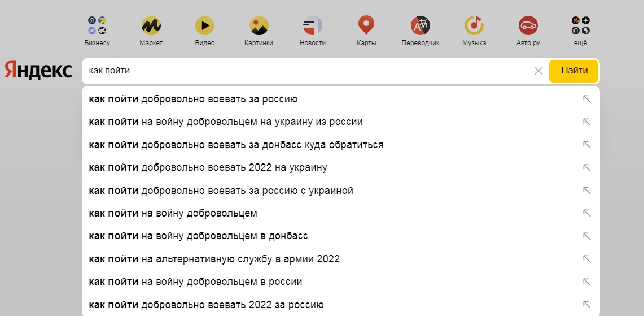Viewport: 644px width, 316px height.
Task: Insert arrow for 'донбасс куда обратиться' suggestion
Action: pos(586,145)
